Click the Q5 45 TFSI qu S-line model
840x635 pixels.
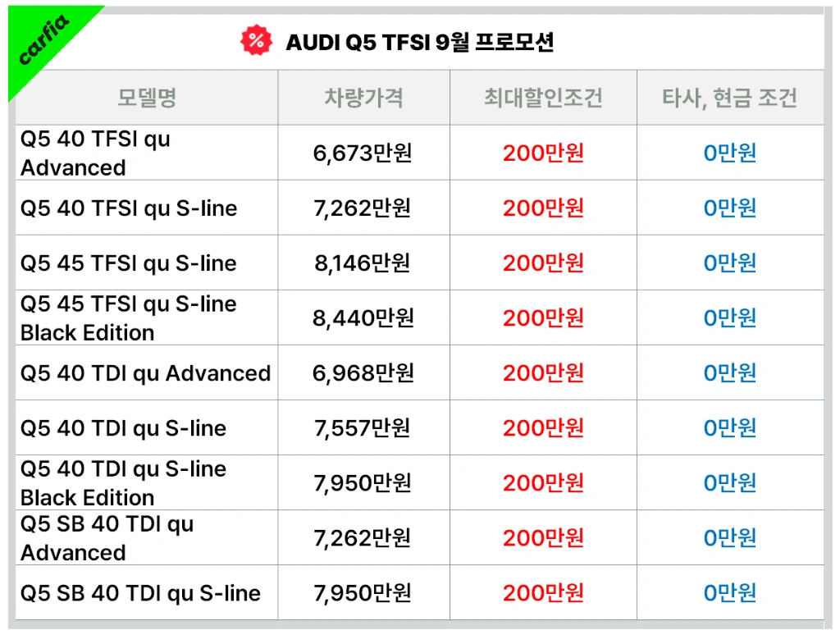129,263
